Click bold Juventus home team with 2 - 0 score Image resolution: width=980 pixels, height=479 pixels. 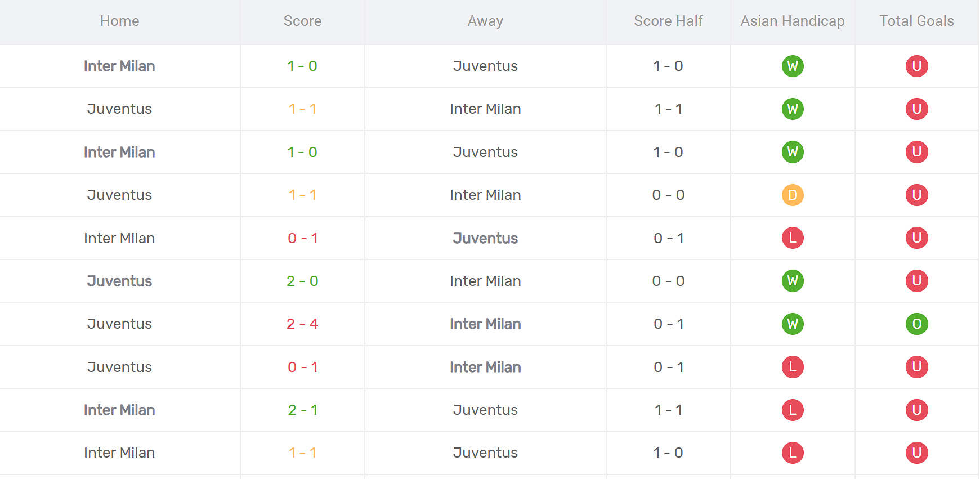[119, 281]
